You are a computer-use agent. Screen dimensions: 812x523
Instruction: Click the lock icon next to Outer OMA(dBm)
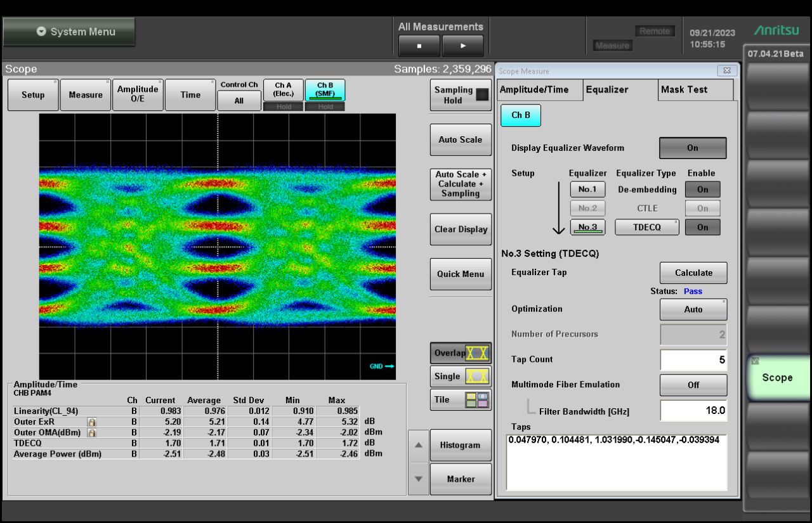92,432
